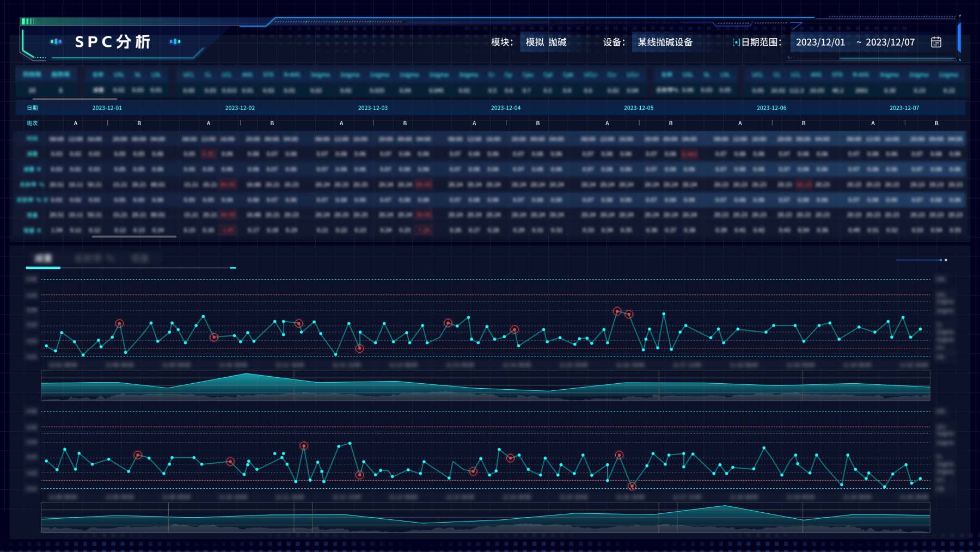Viewport: 980px width, 552px height.
Task: Open the date range calendar icon
Action: point(936,42)
